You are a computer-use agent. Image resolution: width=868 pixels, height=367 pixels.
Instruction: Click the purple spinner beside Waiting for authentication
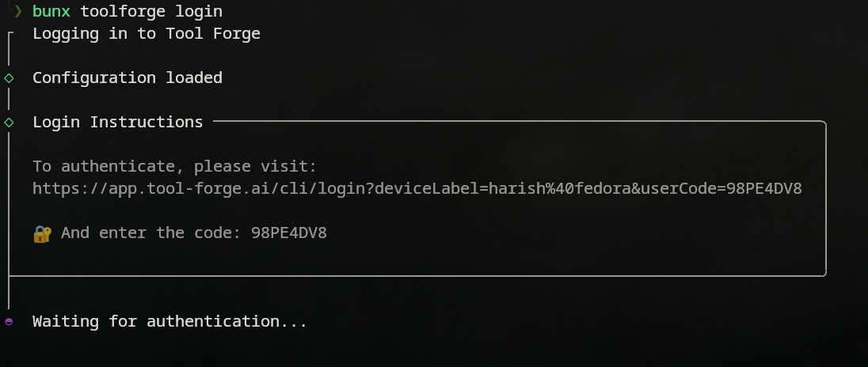9,322
